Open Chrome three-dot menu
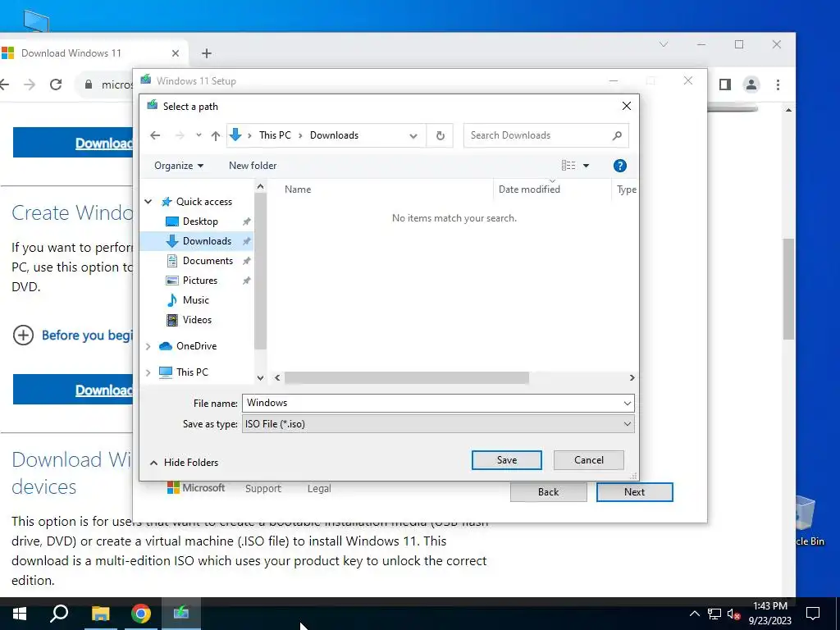840x630 pixels. (778, 84)
